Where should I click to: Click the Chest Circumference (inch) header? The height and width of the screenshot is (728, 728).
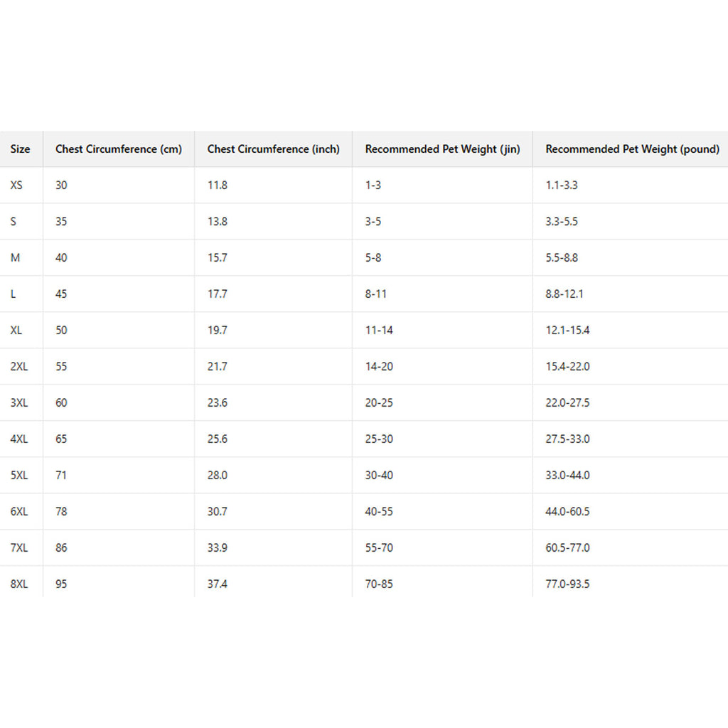274,149
